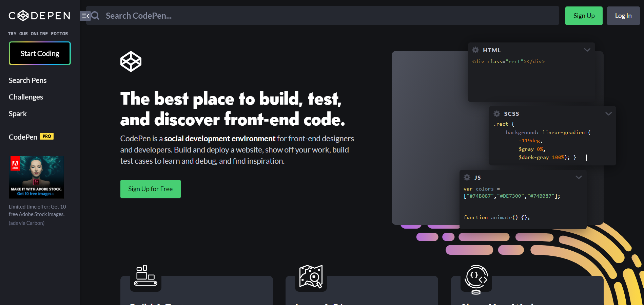Open Spark in sidebar
The width and height of the screenshot is (644, 305).
coord(18,114)
